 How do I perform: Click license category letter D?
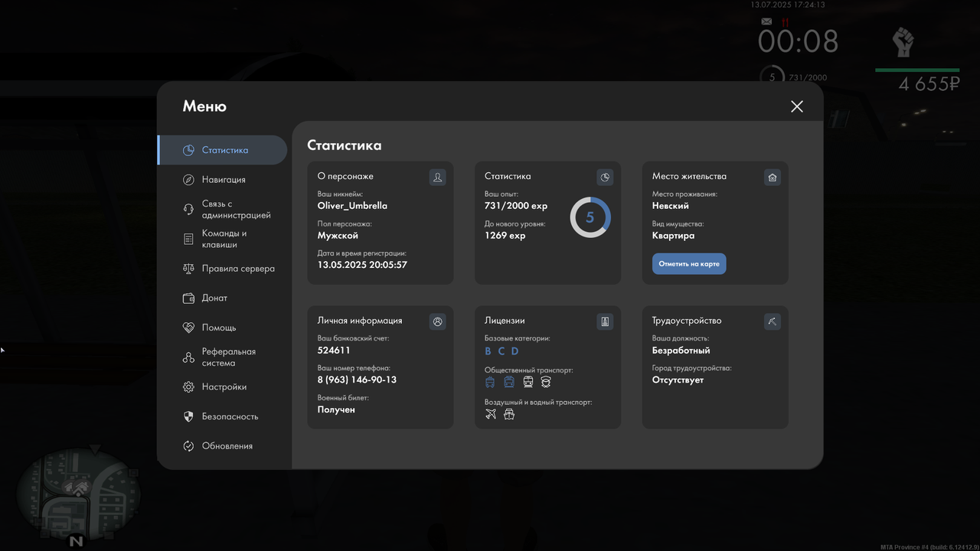coord(514,351)
